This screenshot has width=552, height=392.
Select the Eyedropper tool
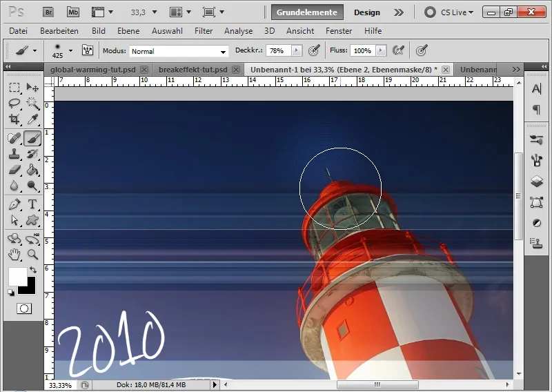click(32, 119)
